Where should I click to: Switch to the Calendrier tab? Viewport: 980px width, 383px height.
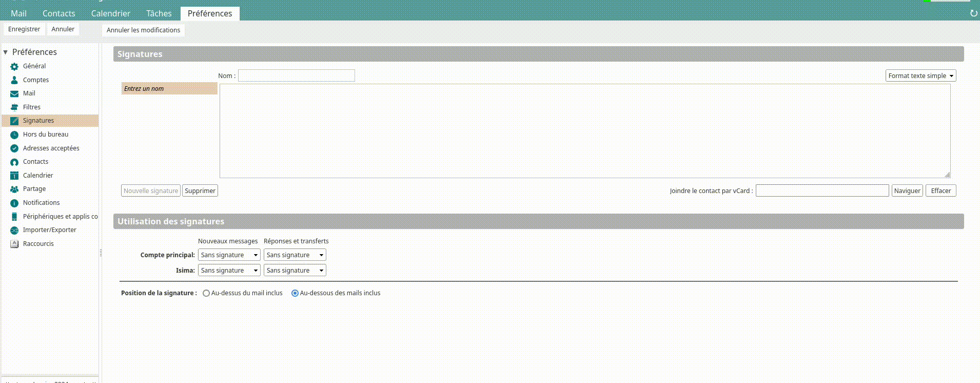click(x=110, y=13)
